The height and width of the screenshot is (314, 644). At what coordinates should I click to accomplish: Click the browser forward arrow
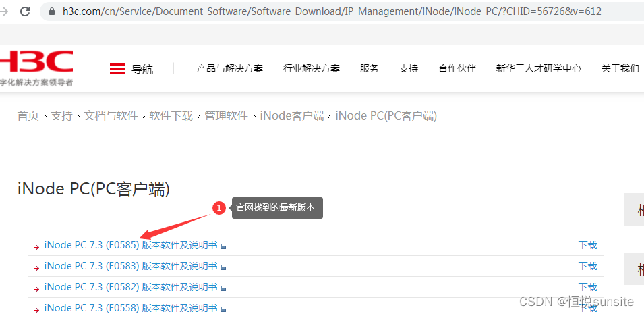coord(3,11)
